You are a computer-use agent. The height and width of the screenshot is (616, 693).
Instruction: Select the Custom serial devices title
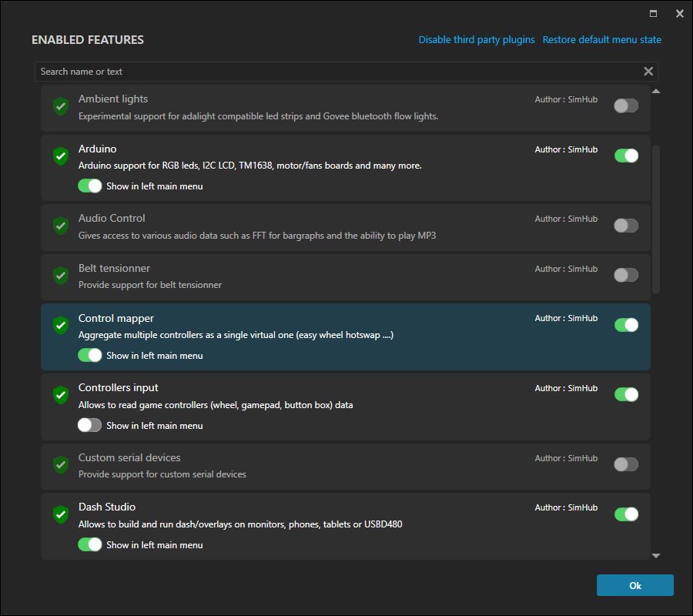[x=129, y=458]
